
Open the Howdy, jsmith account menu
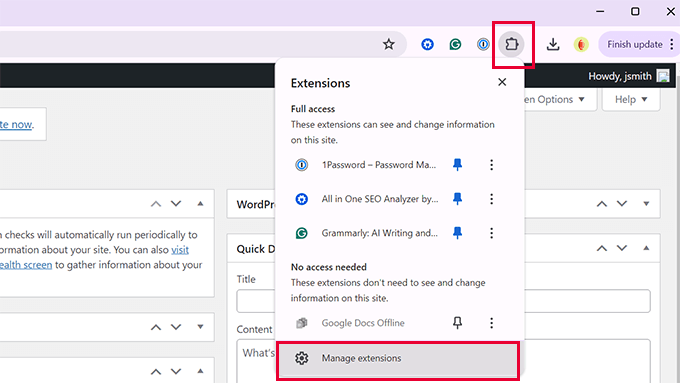(628, 76)
